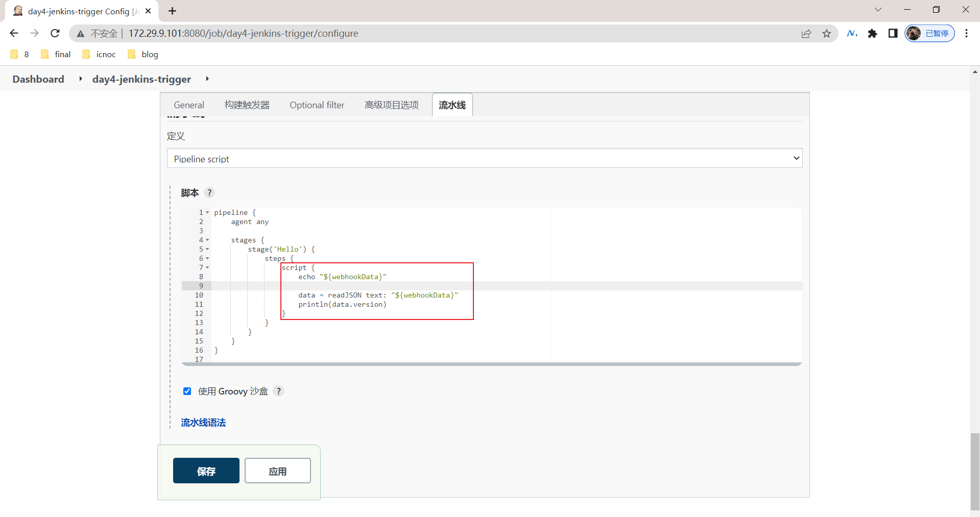The image size is (980, 517).
Task: Open the paused profile avatar
Action: pyautogui.click(x=929, y=33)
